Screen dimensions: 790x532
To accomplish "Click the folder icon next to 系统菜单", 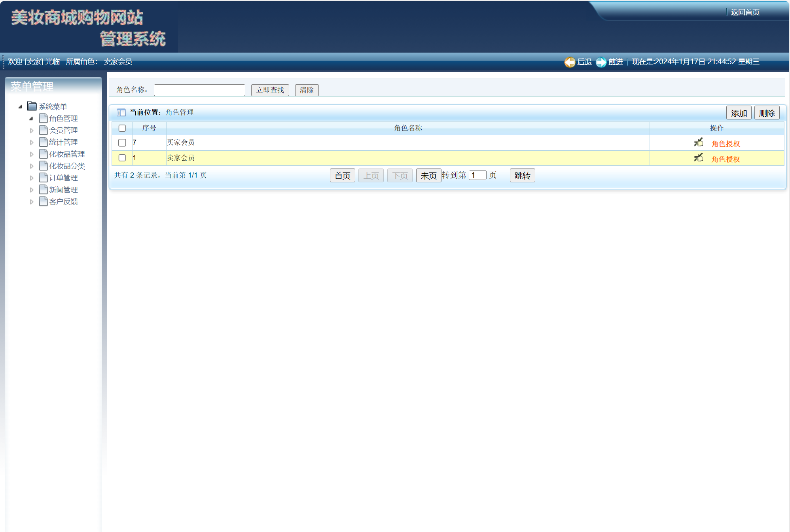I will [31, 106].
